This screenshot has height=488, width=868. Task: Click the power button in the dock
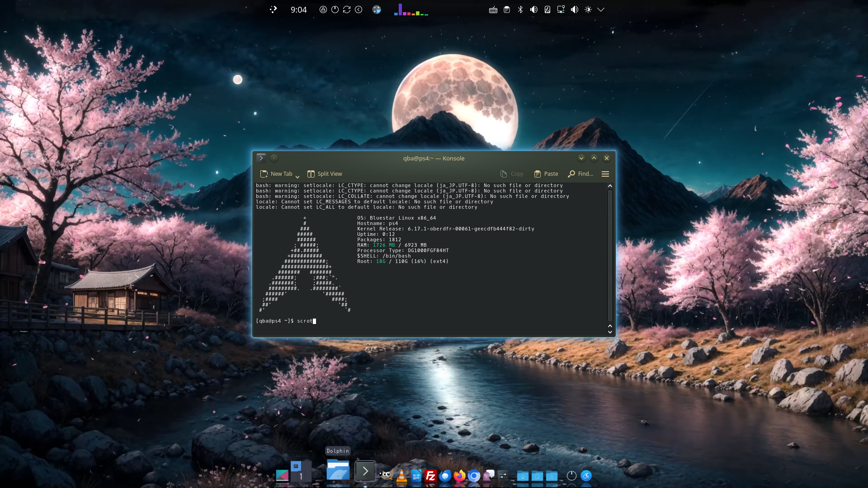[x=571, y=476]
